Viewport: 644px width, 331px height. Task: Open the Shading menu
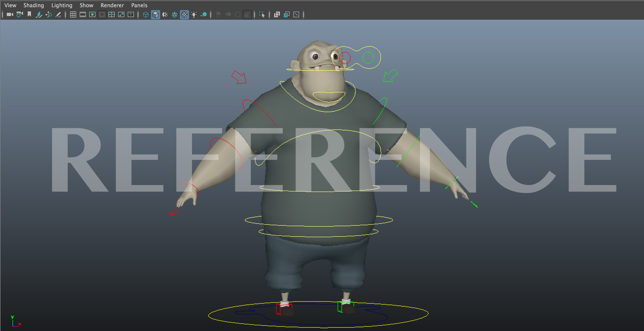point(34,5)
